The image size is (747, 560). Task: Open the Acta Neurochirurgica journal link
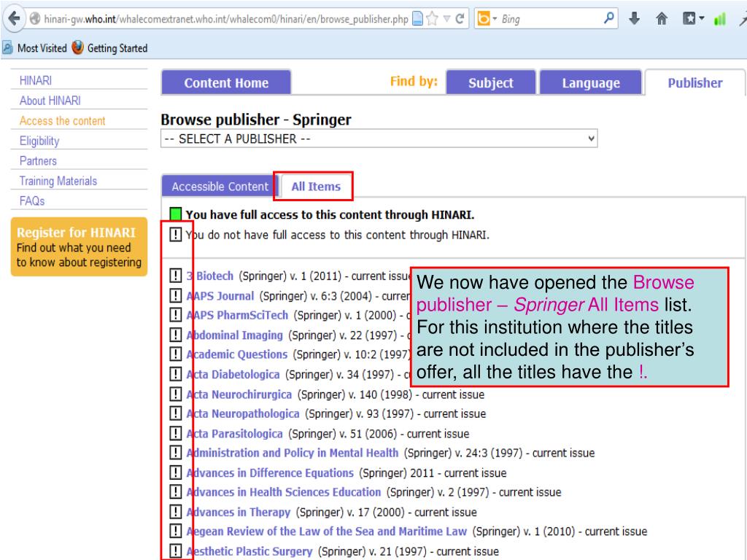tap(239, 394)
